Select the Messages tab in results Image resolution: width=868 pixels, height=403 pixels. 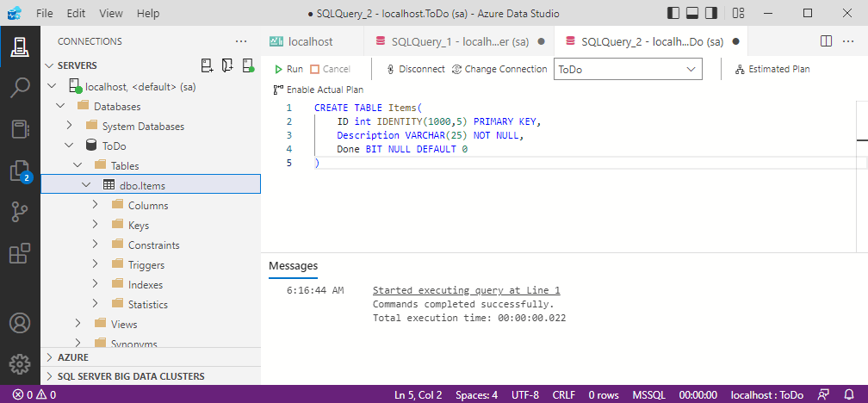pos(294,266)
